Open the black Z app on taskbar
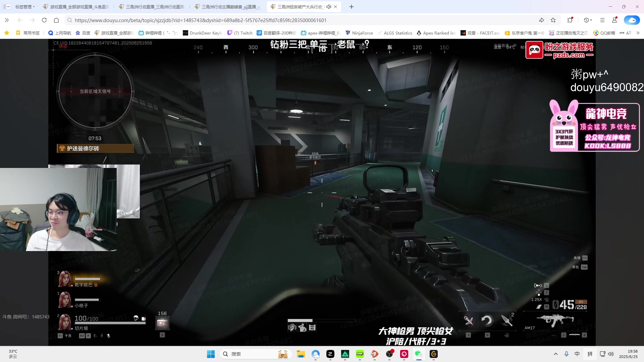 pyautogui.click(x=330, y=354)
